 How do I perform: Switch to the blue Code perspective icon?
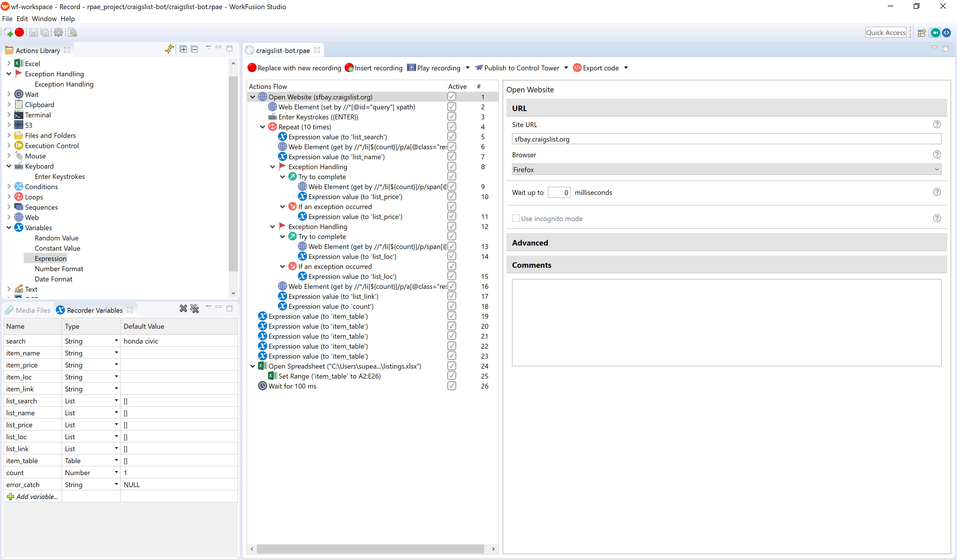(946, 33)
